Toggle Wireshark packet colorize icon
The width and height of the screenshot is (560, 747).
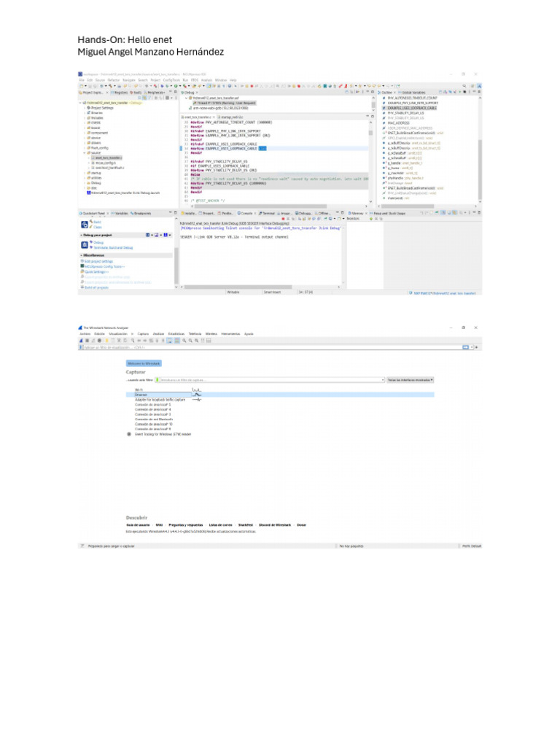[x=176, y=341]
